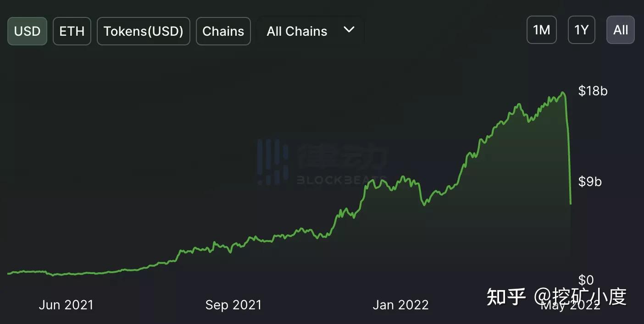This screenshot has height=324, width=644.
Task: Set time range to 1M
Action: click(x=542, y=30)
